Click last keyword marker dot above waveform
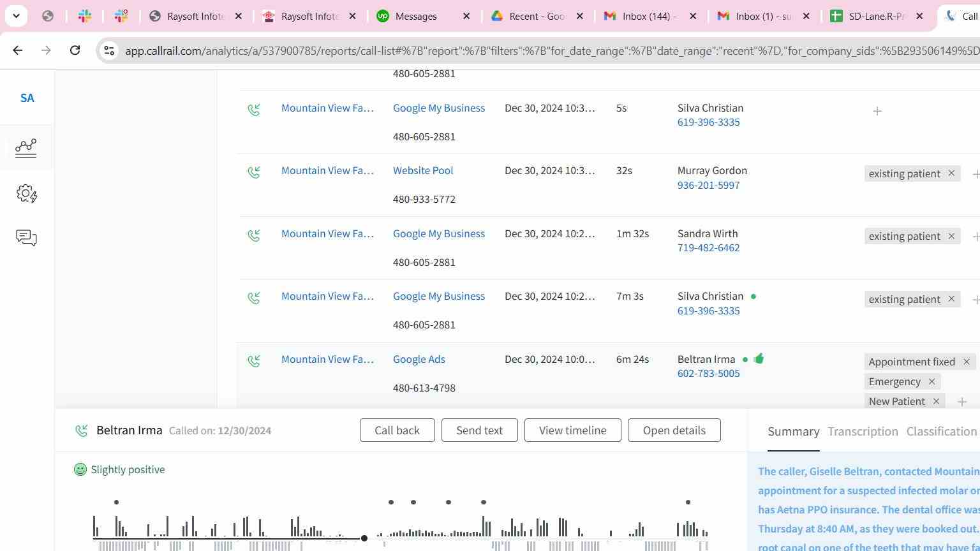The width and height of the screenshot is (980, 551). (x=688, y=503)
